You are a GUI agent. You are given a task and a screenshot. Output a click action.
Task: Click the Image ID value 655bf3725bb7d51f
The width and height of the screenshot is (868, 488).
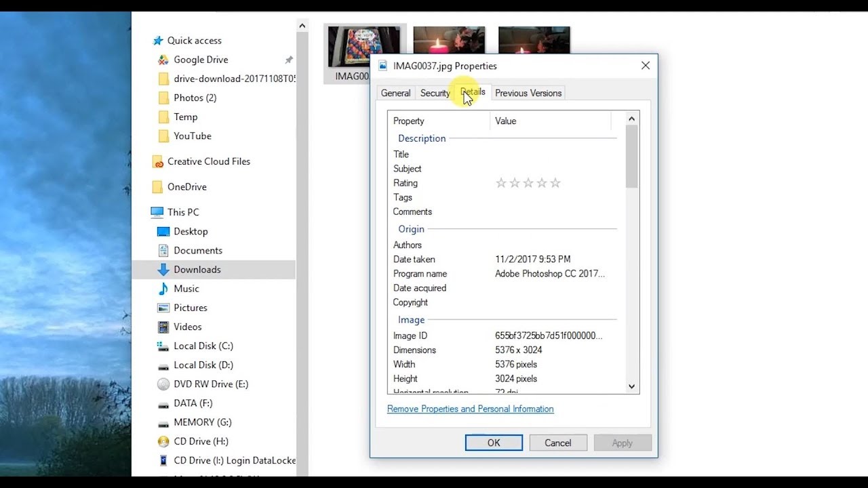549,336
